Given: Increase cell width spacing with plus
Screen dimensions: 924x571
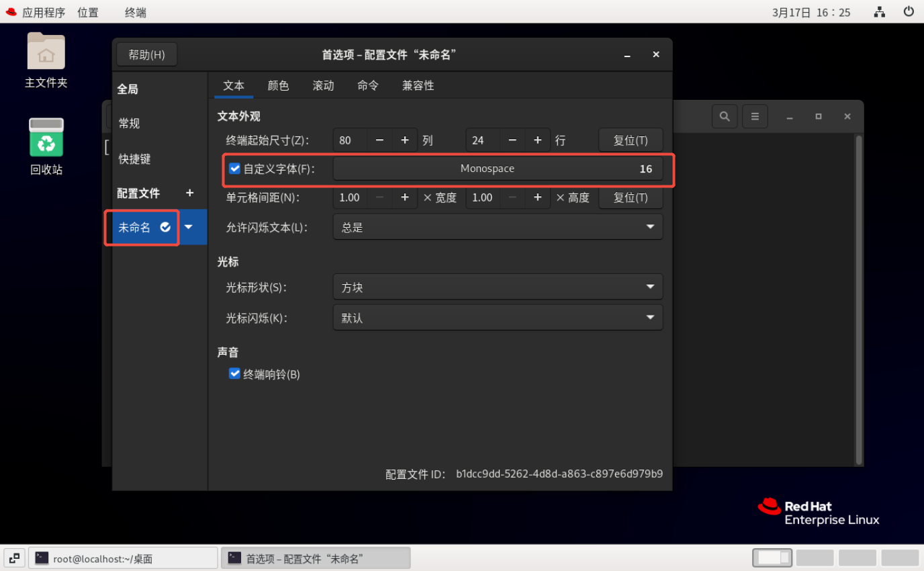Looking at the screenshot, I should (405, 197).
